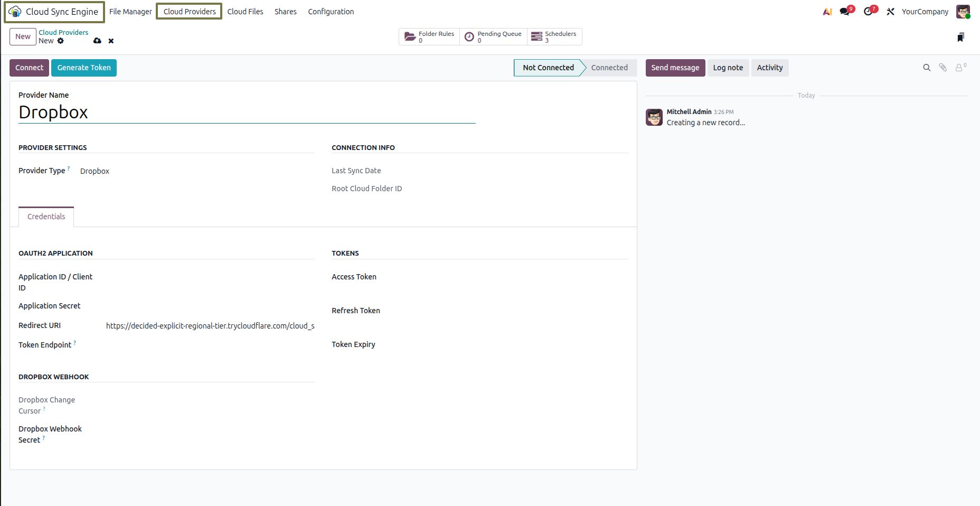Select Not Connected status stage
Image resolution: width=980 pixels, height=506 pixels.
tap(548, 68)
